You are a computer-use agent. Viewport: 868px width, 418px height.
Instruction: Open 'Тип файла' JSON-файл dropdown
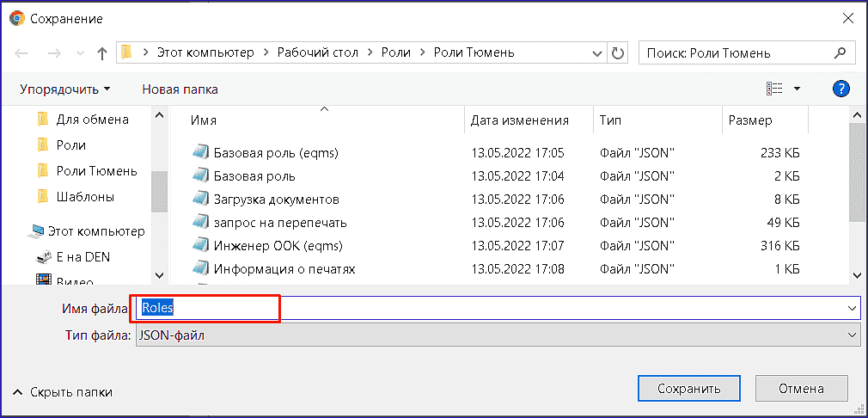pos(498,335)
